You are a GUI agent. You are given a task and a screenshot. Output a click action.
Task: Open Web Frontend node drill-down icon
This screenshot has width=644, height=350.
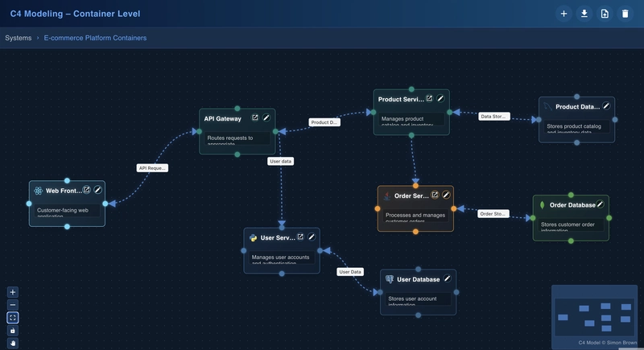(87, 190)
